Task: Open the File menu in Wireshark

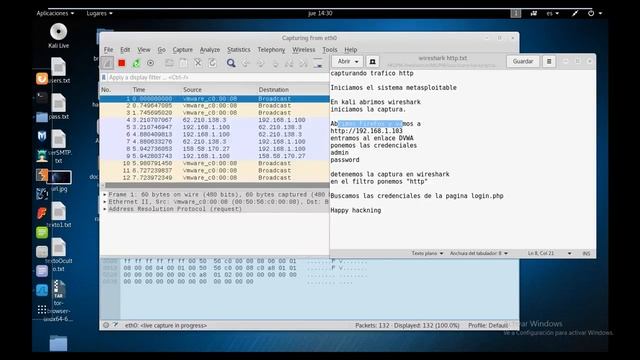Action: [108, 50]
